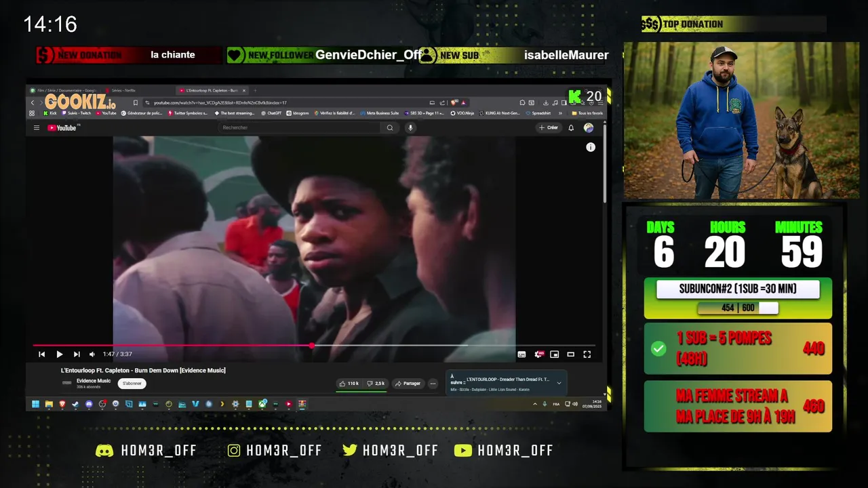Like the video (110 k)
The image size is (868, 488).
(349, 384)
